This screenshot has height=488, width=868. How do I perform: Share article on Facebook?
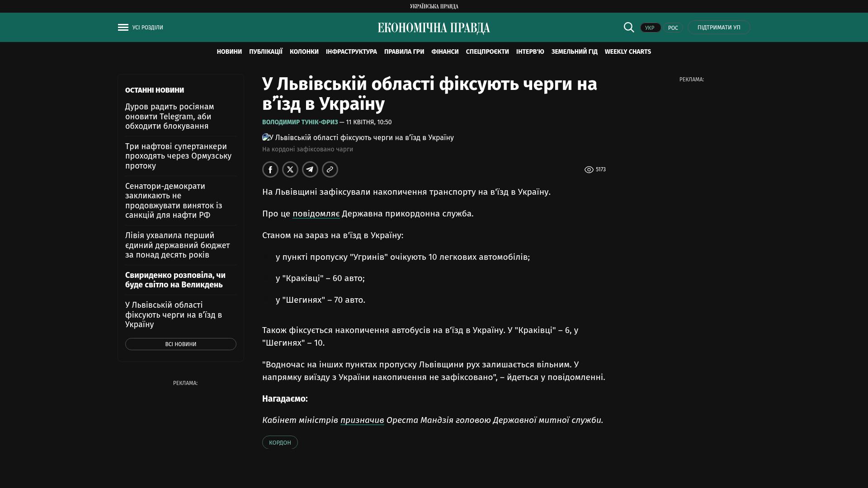pyautogui.click(x=270, y=169)
